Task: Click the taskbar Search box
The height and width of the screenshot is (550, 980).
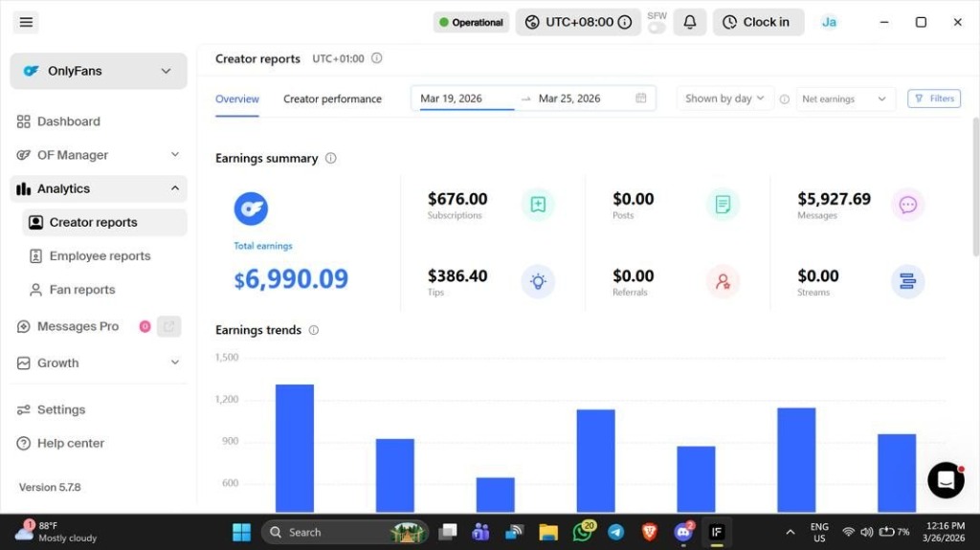Action: (x=345, y=533)
